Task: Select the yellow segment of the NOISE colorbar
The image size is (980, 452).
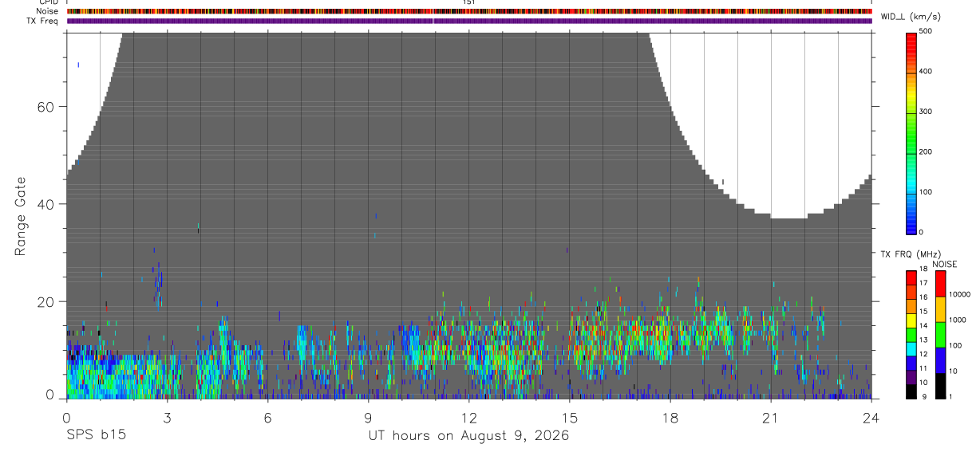Action: tap(940, 309)
